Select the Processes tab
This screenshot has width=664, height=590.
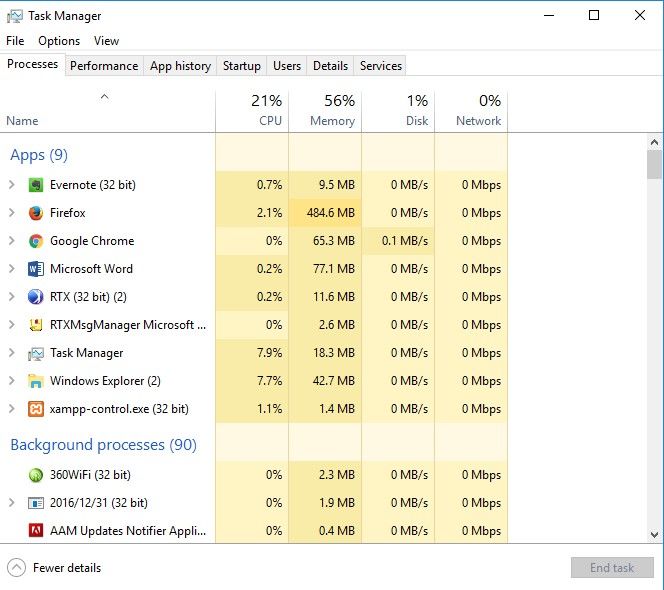[33, 64]
